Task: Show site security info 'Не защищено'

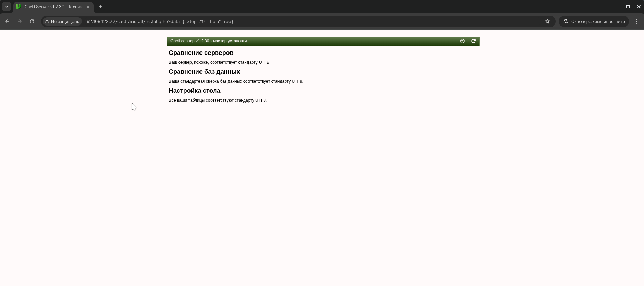Action: tap(62, 21)
